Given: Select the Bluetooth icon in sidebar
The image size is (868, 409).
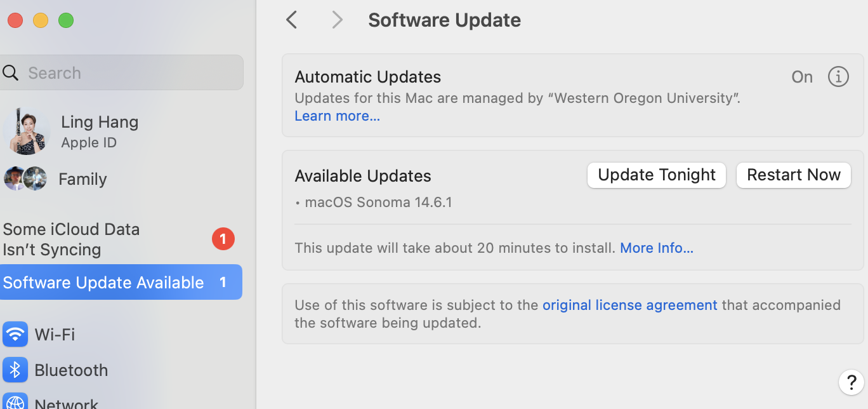Looking at the screenshot, I should (x=15, y=370).
